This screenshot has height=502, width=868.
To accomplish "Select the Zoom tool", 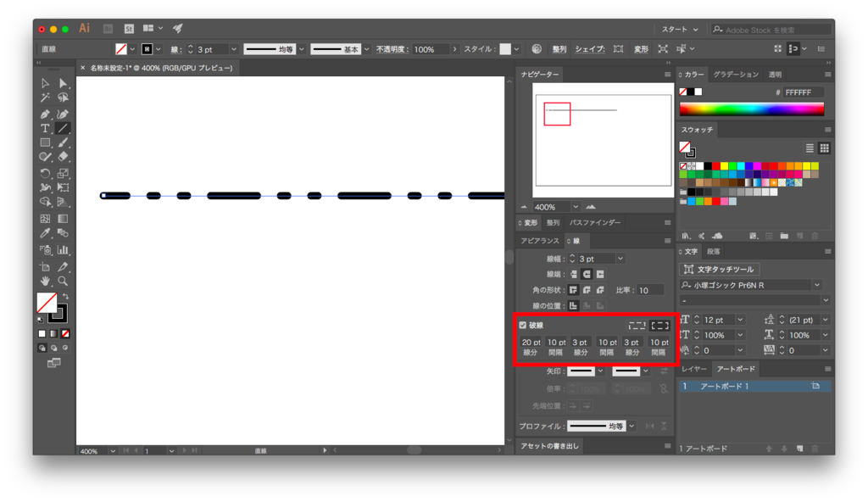I will pyautogui.click(x=63, y=281).
